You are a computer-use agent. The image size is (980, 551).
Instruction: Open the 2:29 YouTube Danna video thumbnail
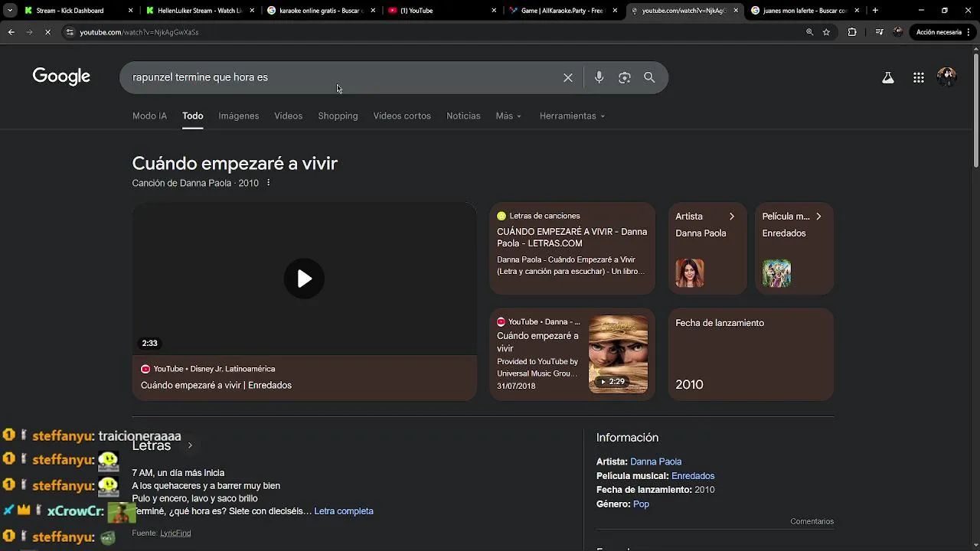tap(618, 354)
